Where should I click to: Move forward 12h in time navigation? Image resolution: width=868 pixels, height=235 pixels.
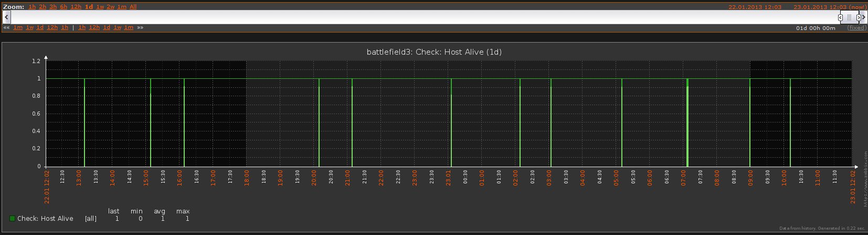[x=94, y=28]
